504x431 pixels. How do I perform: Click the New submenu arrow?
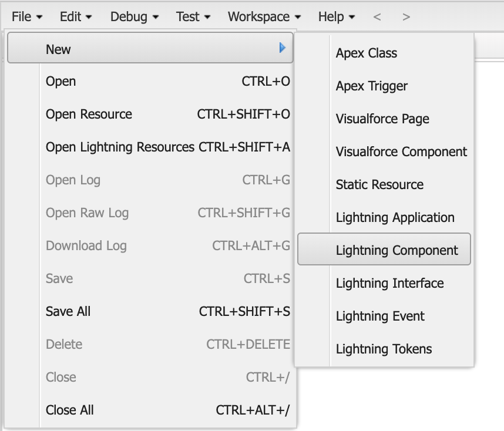click(x=283, y=48)
